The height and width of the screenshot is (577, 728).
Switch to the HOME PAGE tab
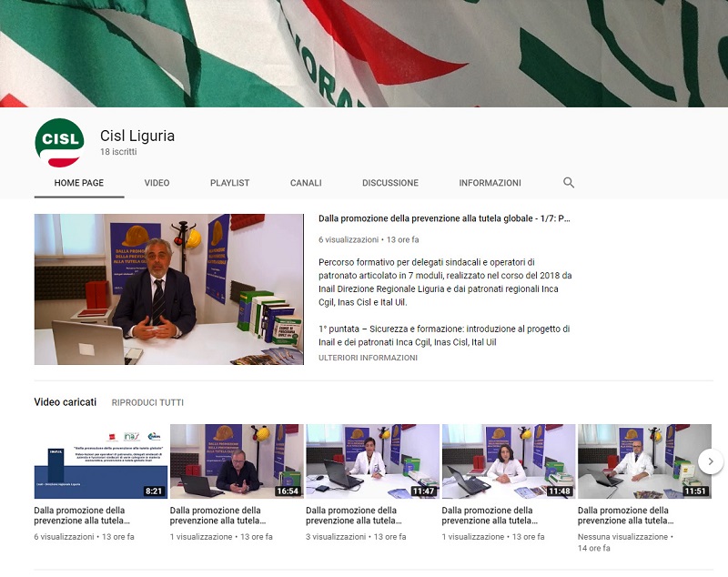click(x=79, y=183)
